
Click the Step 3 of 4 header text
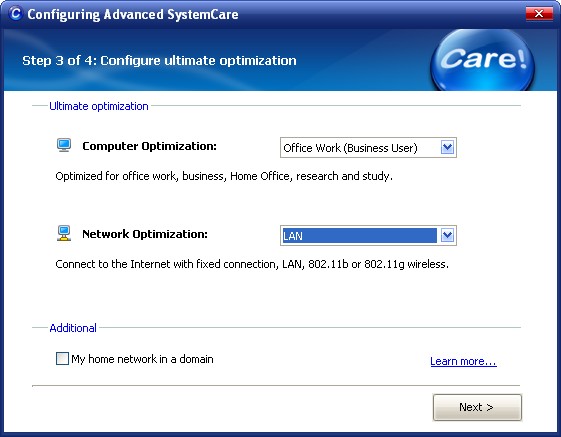pyautogui.click(x=159, y=60)
